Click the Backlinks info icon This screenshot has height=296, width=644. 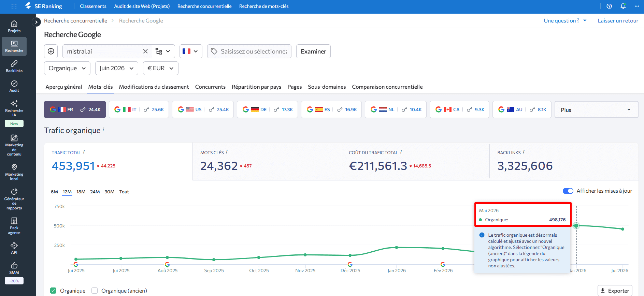pyautogui.click(x=524, y=152)
